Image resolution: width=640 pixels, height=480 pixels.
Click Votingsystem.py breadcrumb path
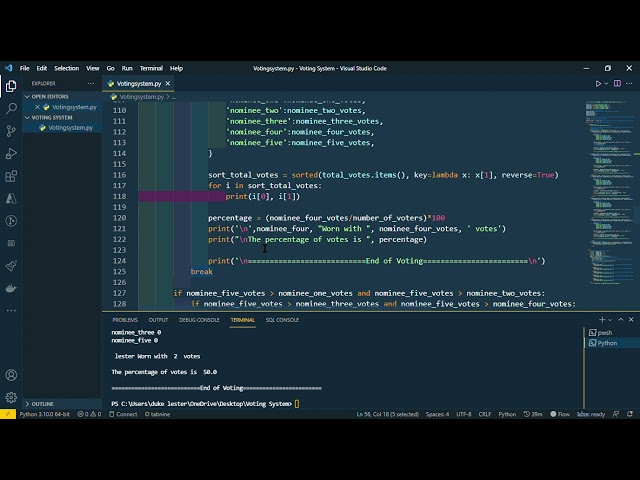[x=141, y=97]
